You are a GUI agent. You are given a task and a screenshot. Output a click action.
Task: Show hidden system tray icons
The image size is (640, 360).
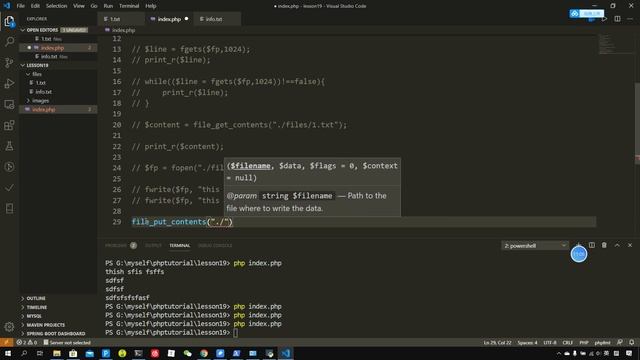[559, 353]
